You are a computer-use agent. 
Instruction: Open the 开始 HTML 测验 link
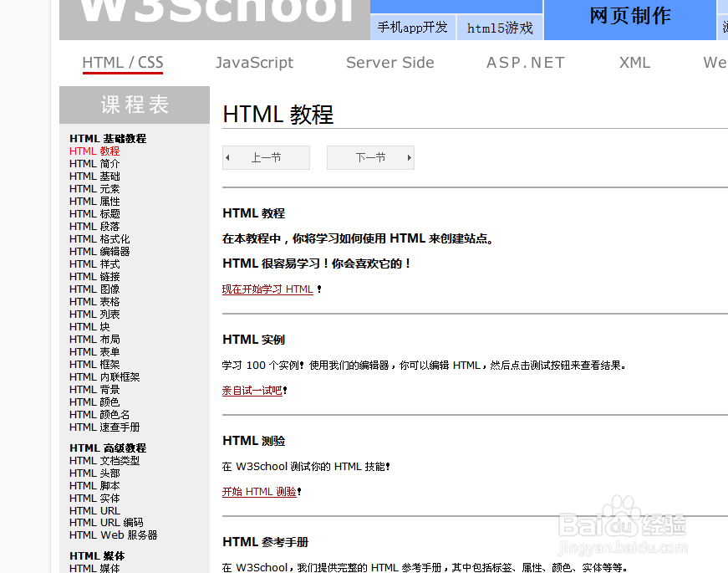257,492
